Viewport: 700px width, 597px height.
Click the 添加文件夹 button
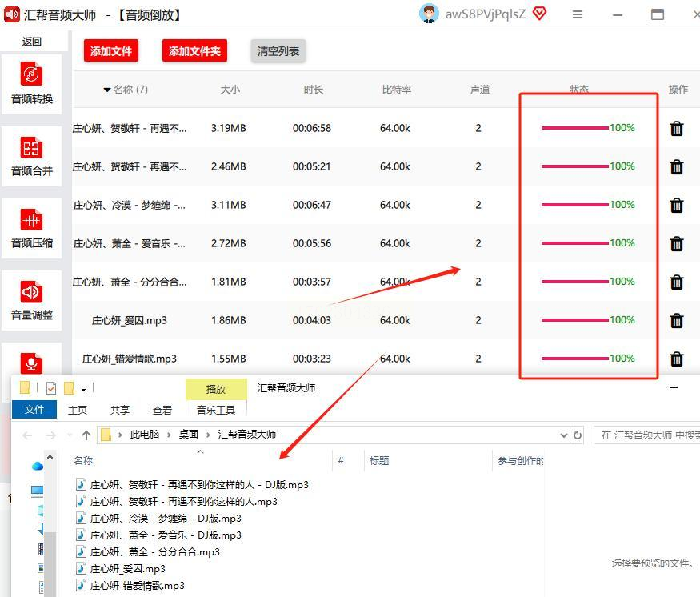tap(194, 51)
